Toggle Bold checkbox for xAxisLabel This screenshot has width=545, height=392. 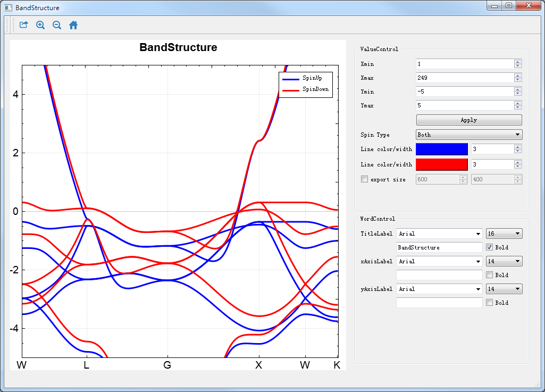(x=490, y=275)
